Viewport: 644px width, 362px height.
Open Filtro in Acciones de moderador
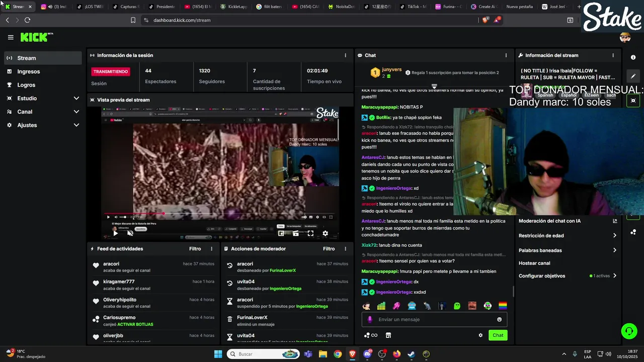[x=329, y=249]
